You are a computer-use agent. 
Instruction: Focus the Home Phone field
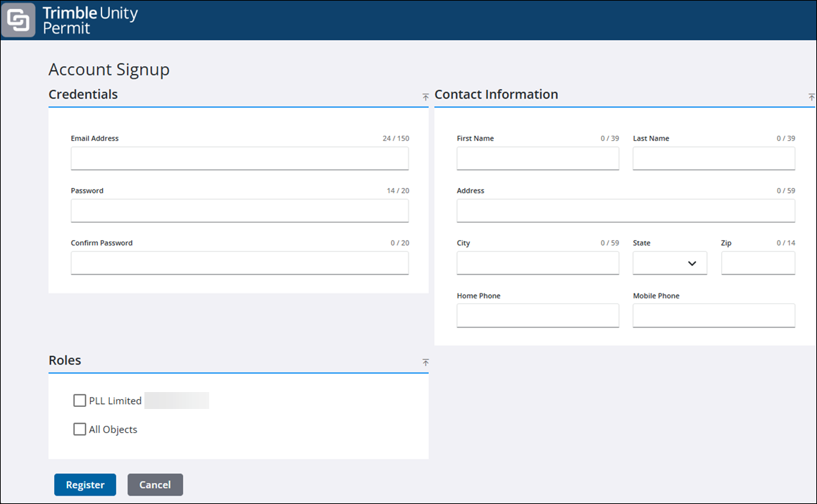tap(537, 315)
